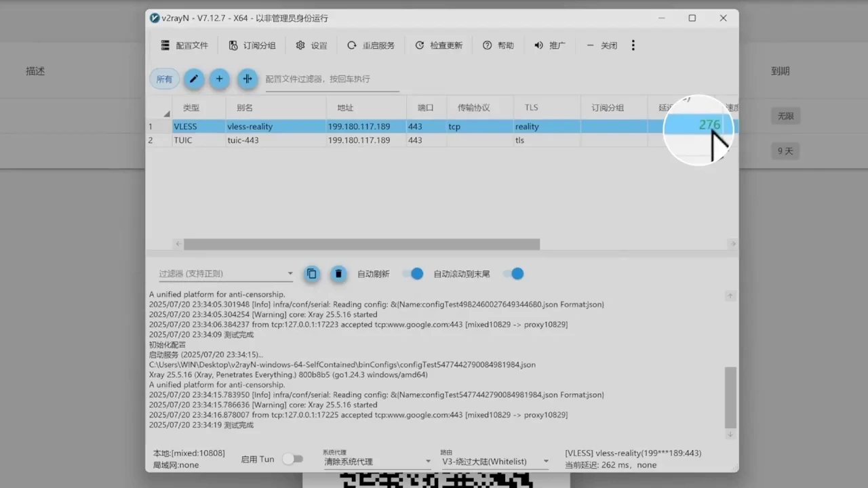Open the 设置 gear menu
This screenshot has width=868, height=488.
311,45
